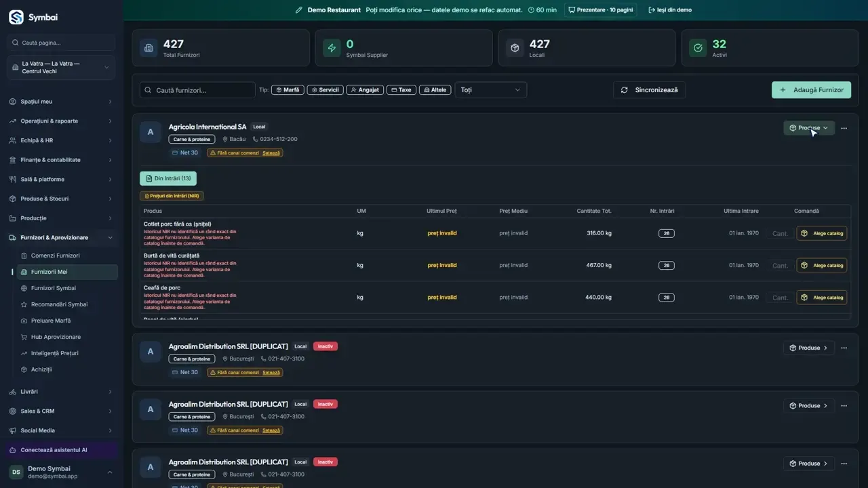Expand Operațiuni & rapoarte section
868x488 pixels.
tap(61, 121)
